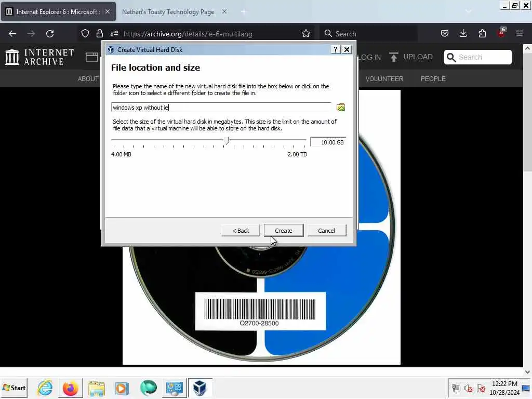Click the hard disk file name field
The image size is (532, 399).
pyautogui.click(x=221, y=107)
